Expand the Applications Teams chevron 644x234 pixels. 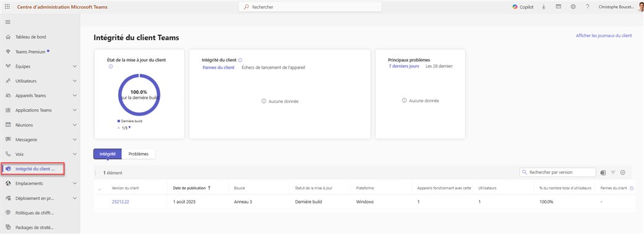point(75,110)
